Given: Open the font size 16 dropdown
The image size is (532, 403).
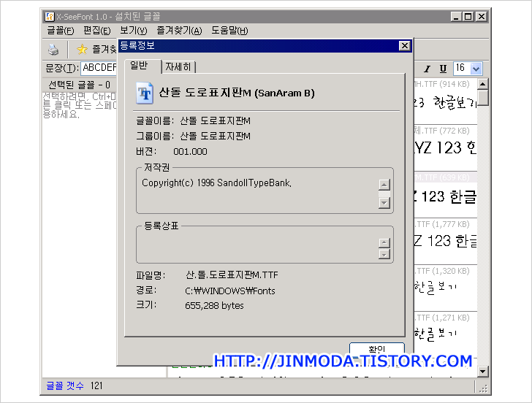Looking at the screenshot, I should pyautogui.click(x=476, y=69).
